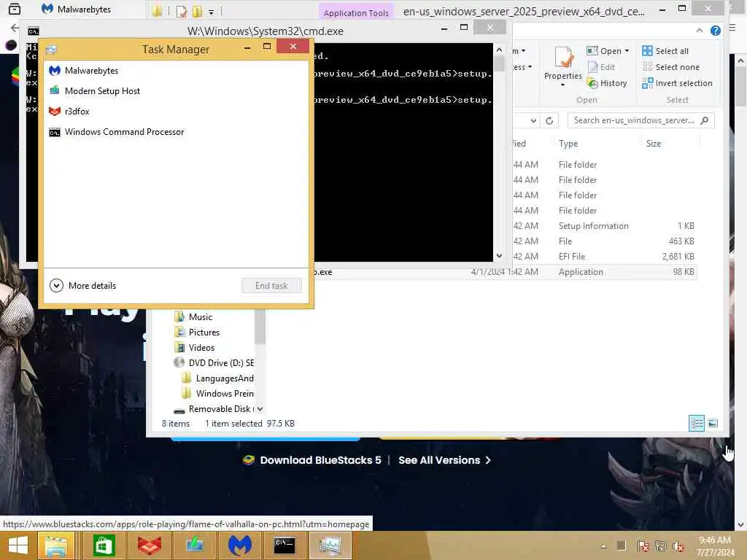
Task: Switch to Task Manager taskbar icon
Action: (x=330, y=545)
